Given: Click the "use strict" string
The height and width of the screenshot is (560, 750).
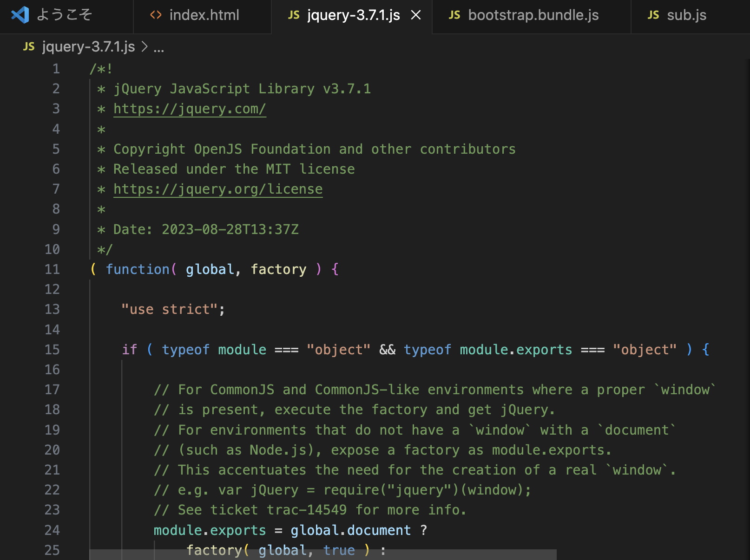Looking at the screenshot, I should click(170, 309).
